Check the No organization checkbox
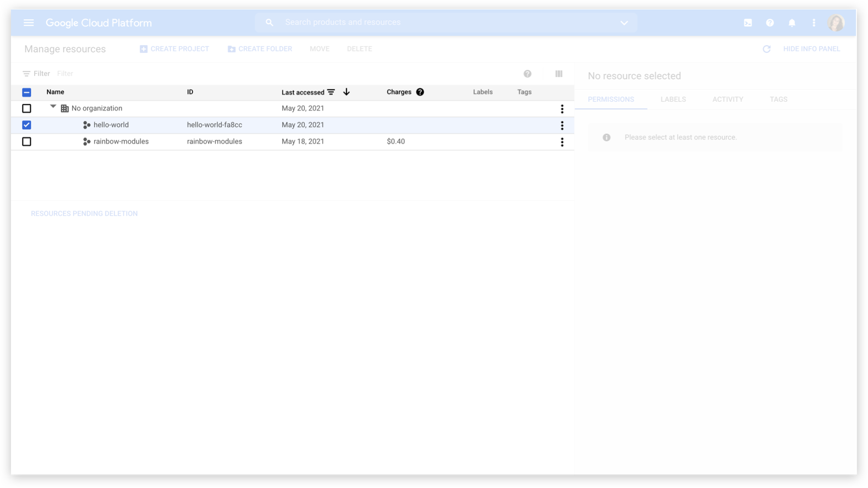 26,109
